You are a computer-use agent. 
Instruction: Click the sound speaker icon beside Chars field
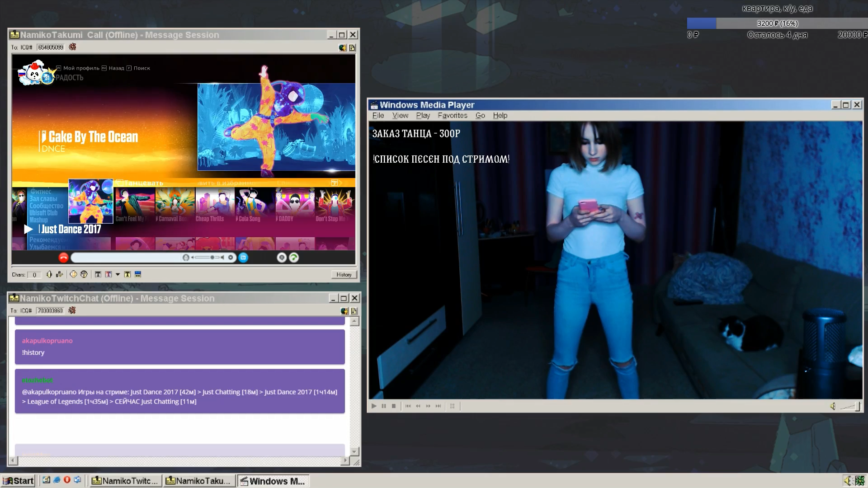(x=49, y=274)
